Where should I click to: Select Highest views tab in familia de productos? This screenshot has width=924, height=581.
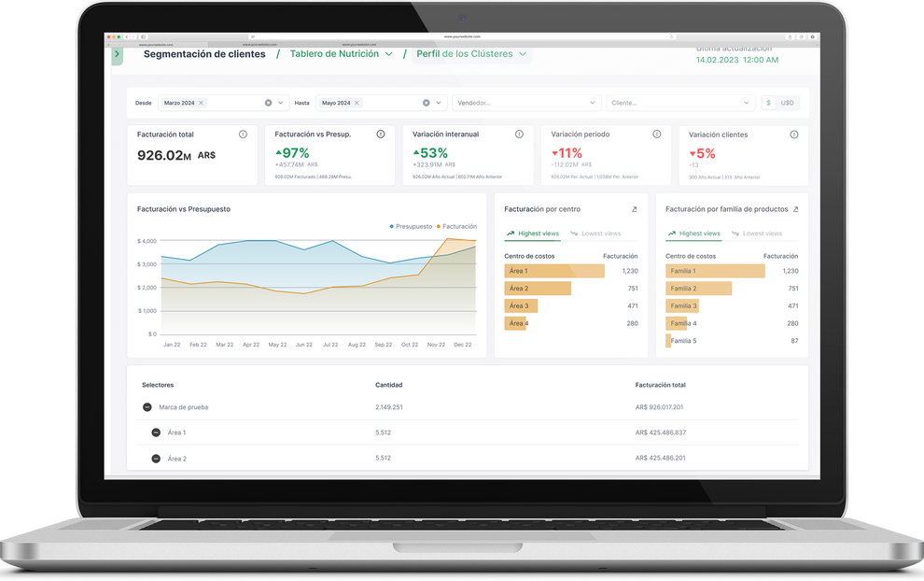[x=693, y=234]
